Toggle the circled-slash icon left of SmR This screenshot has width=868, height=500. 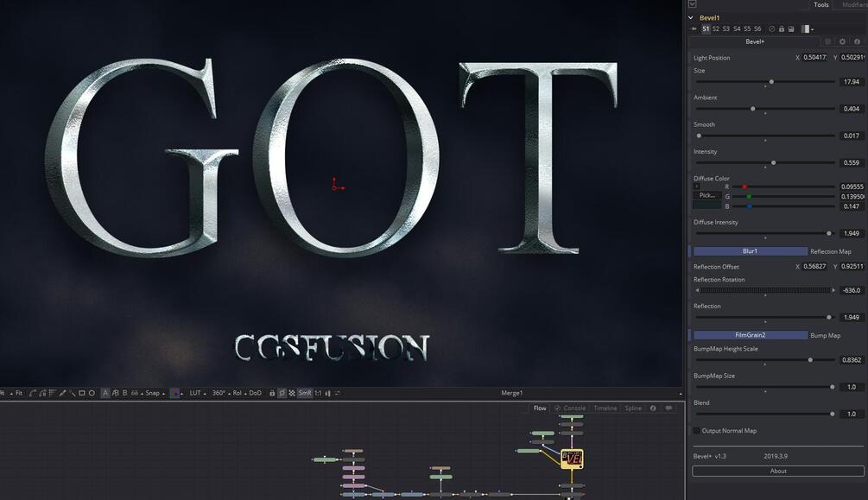click(x=282, y=393)
